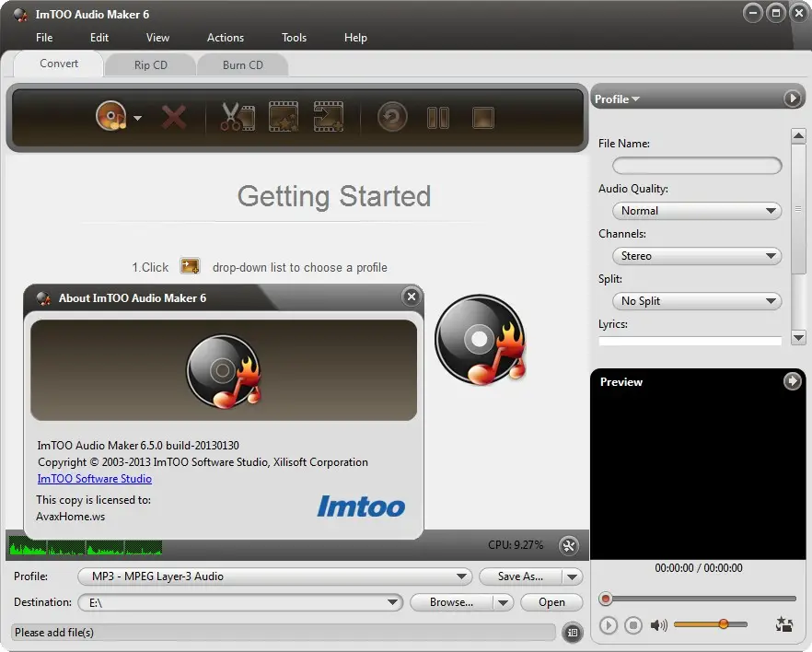Click the Add File disc icon

110,116
